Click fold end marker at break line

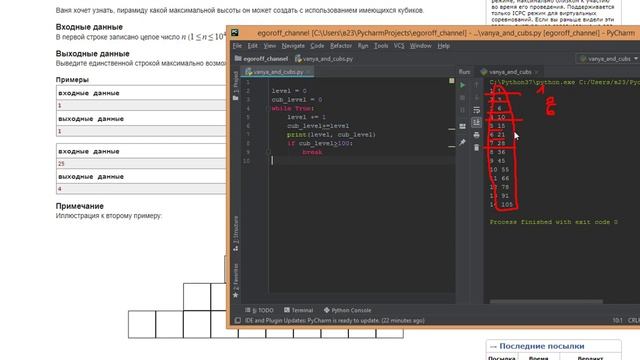click(268, 152)
